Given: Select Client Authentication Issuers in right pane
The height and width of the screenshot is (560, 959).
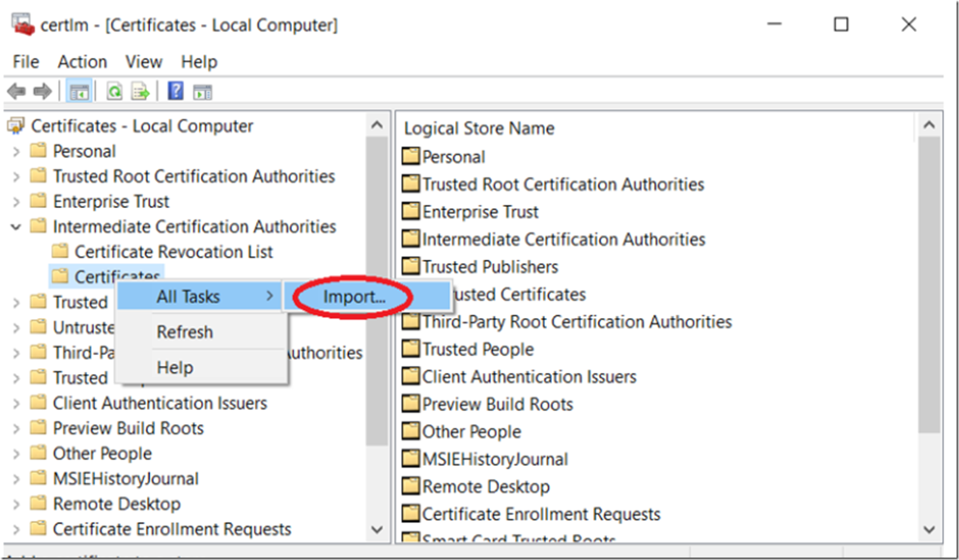Looking at the screenshot, I should 529,377.
